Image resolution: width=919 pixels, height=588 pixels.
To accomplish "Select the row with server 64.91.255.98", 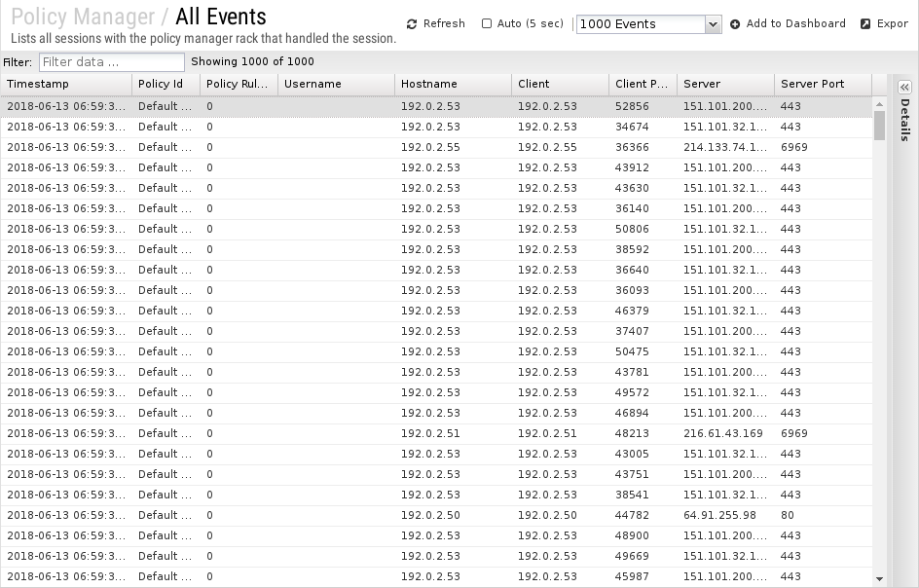I will 436,516.
